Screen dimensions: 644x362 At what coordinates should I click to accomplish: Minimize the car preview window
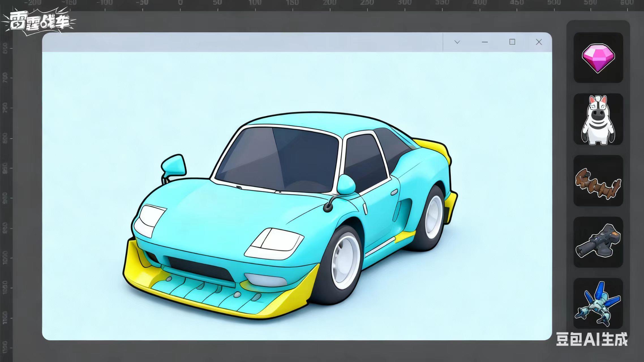pos(485,42)
